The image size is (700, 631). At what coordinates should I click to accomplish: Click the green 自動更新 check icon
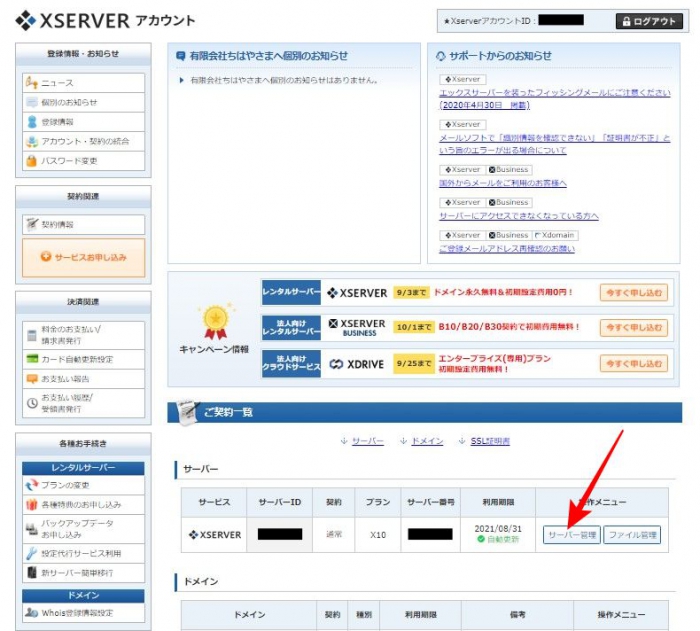(x=481, y=539)
